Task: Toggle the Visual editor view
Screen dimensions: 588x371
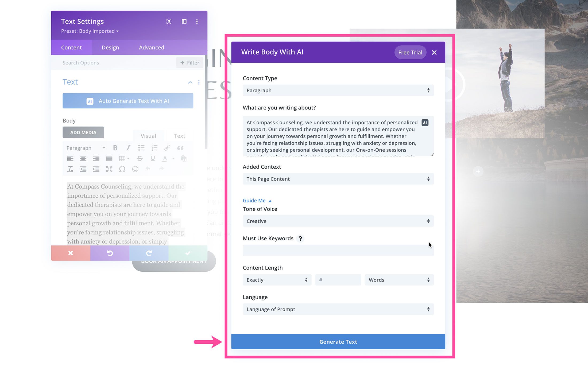Action: pyautogui.click(x=148, y=135)
